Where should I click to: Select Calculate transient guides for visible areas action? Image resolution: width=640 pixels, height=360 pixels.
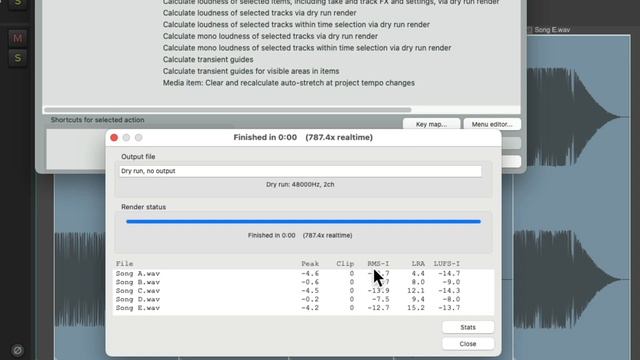click(x=251, y=71)
